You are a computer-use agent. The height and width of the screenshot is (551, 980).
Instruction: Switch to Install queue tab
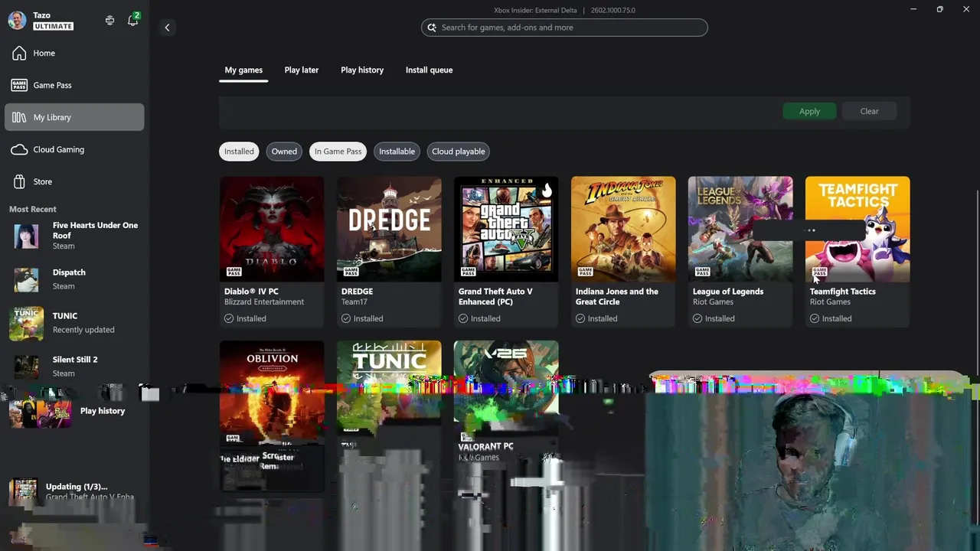click(x=429, y=70)
